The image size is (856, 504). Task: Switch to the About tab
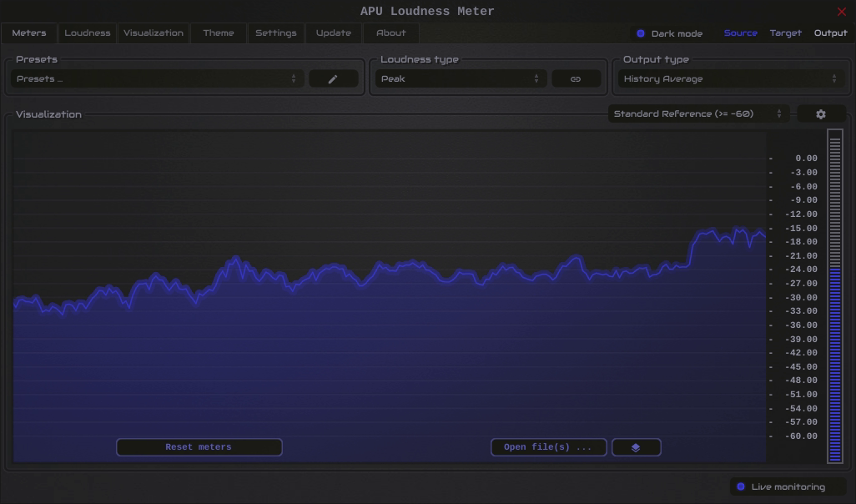[391, 33]
